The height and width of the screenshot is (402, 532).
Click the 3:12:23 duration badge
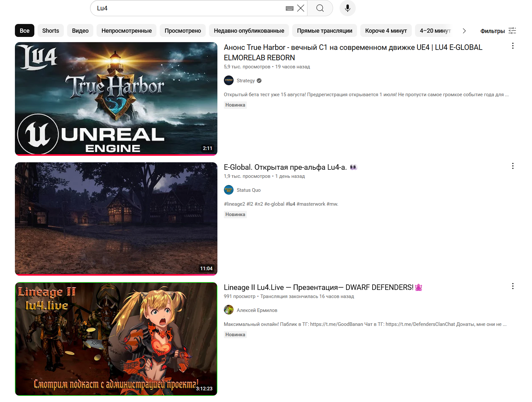tap(204, 389)
